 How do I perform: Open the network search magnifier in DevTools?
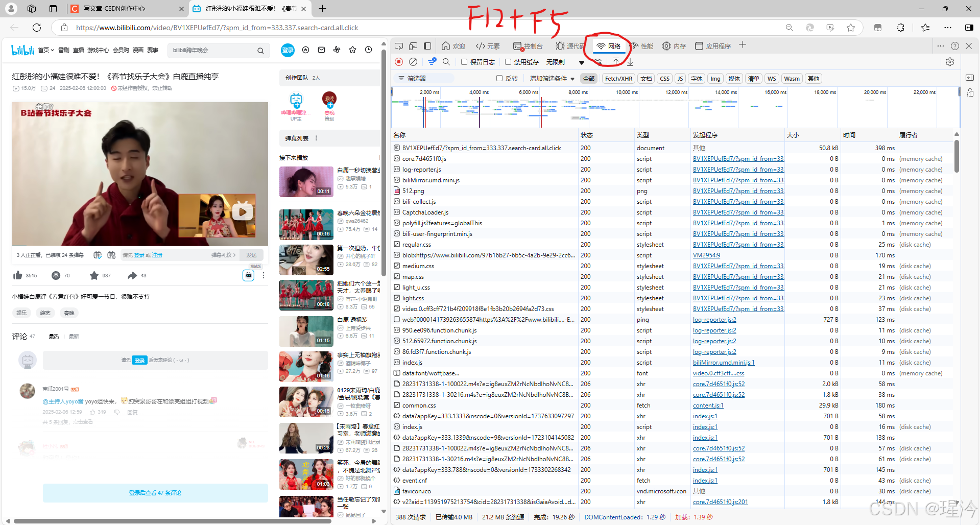coord(446,62)
